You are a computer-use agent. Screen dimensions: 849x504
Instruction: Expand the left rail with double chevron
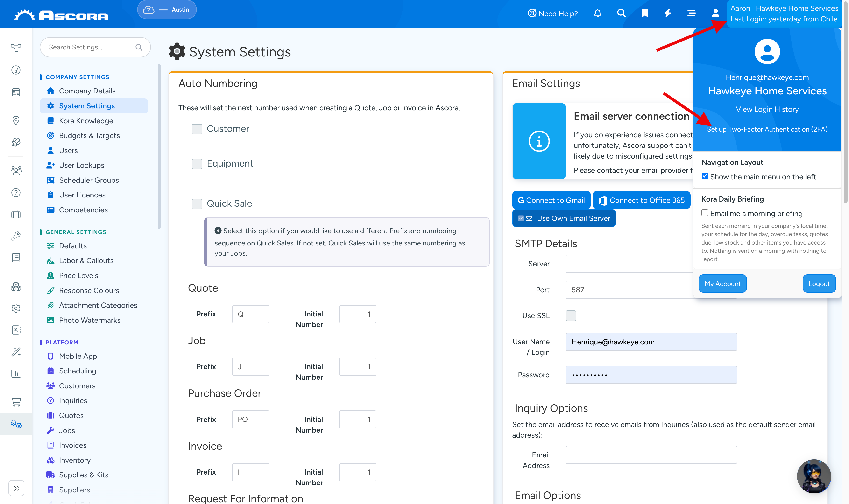pos(16,488)
